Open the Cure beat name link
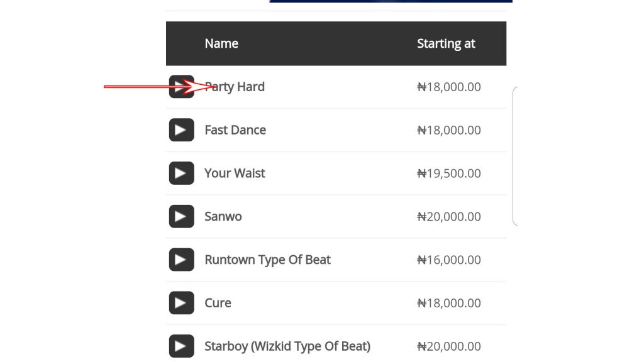The height and width of the screenshot is (362, 644). pyautogui.click(x=218, y=303)
